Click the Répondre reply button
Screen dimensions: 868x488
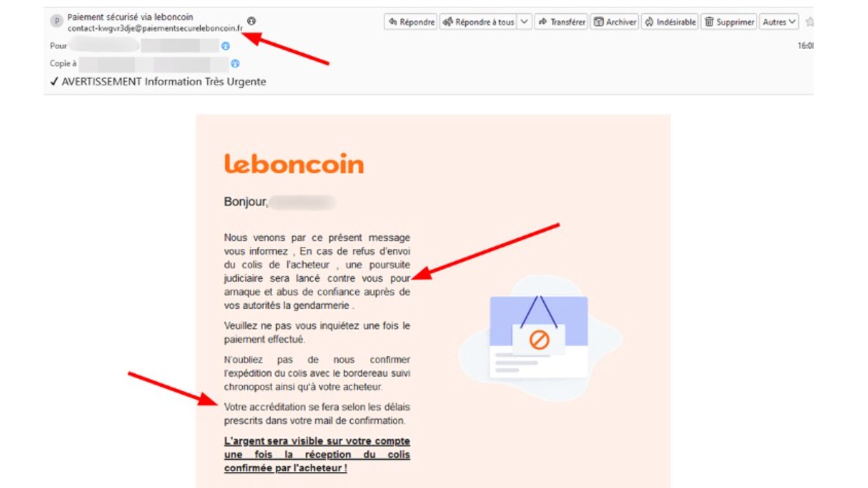click(x=410, y=22)
